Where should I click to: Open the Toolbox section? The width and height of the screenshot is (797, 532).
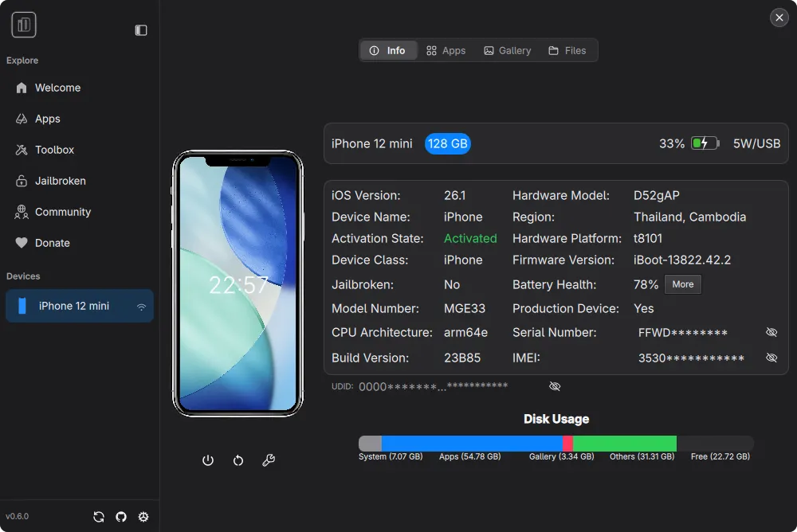pos(79,150)
